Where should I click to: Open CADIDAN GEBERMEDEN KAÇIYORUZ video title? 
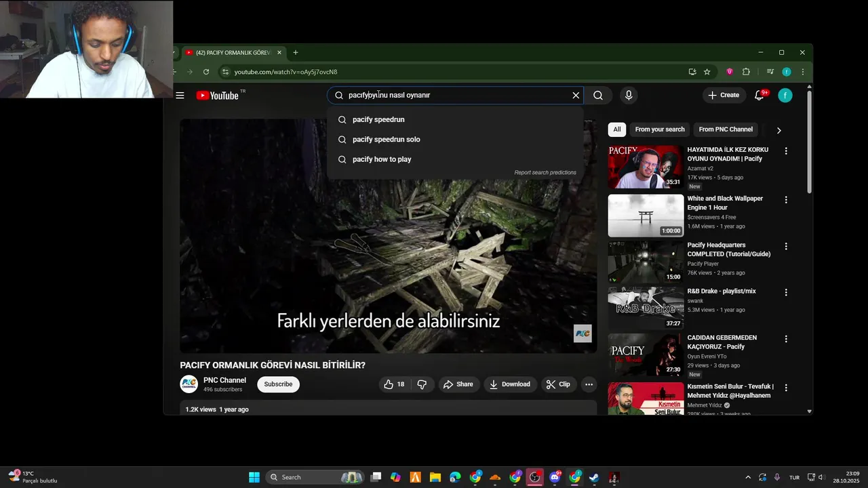pyautogui.click(x=722, y=342)
